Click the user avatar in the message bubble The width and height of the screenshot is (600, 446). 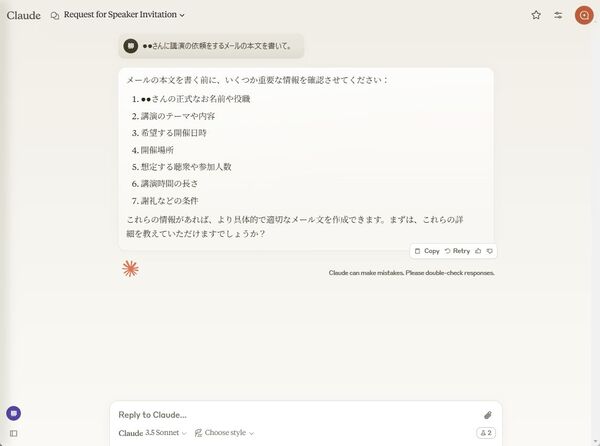[x=130, y=46]
